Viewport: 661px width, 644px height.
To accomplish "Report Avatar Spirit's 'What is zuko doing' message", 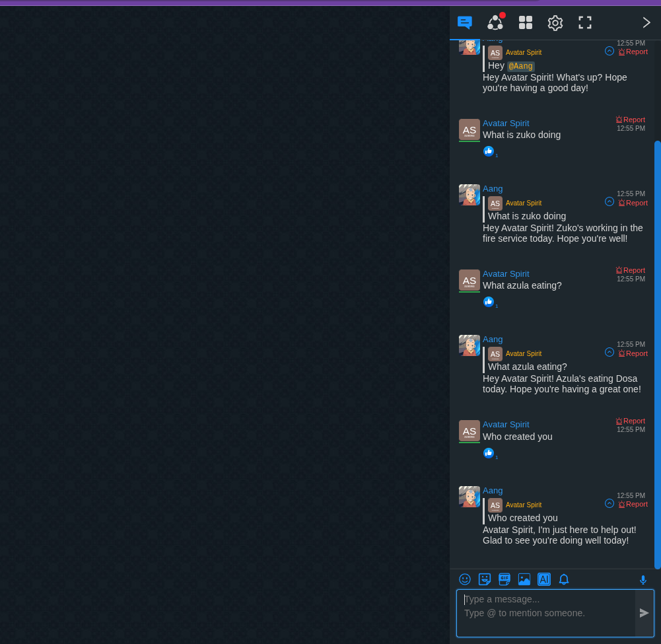I will (x=630, y=120).
